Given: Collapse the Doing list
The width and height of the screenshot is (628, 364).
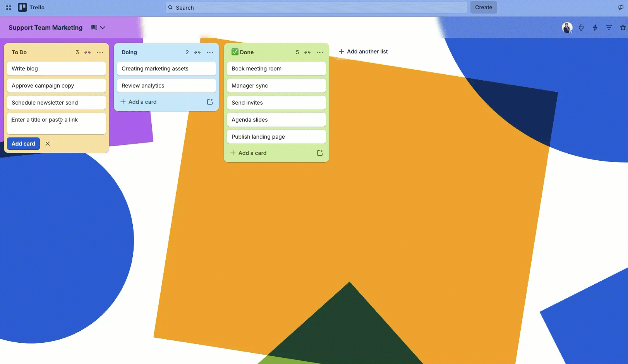Looking at the screenshot, I should point(197,52).
